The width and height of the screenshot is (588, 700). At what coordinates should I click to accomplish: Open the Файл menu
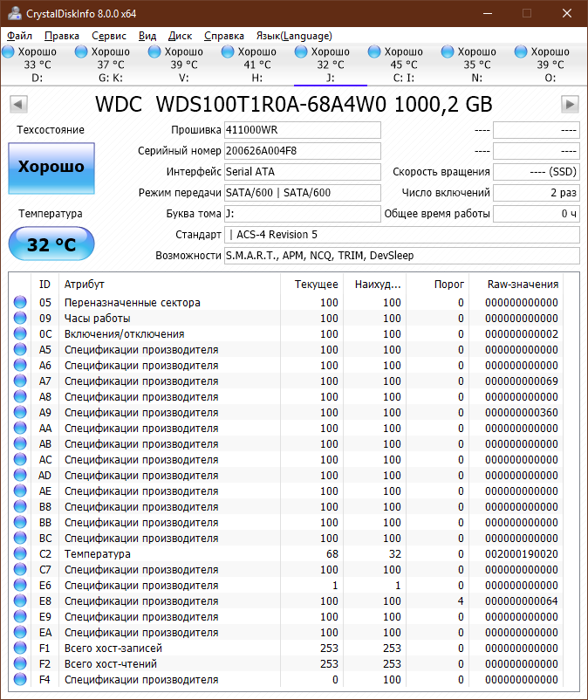(20, 36)
